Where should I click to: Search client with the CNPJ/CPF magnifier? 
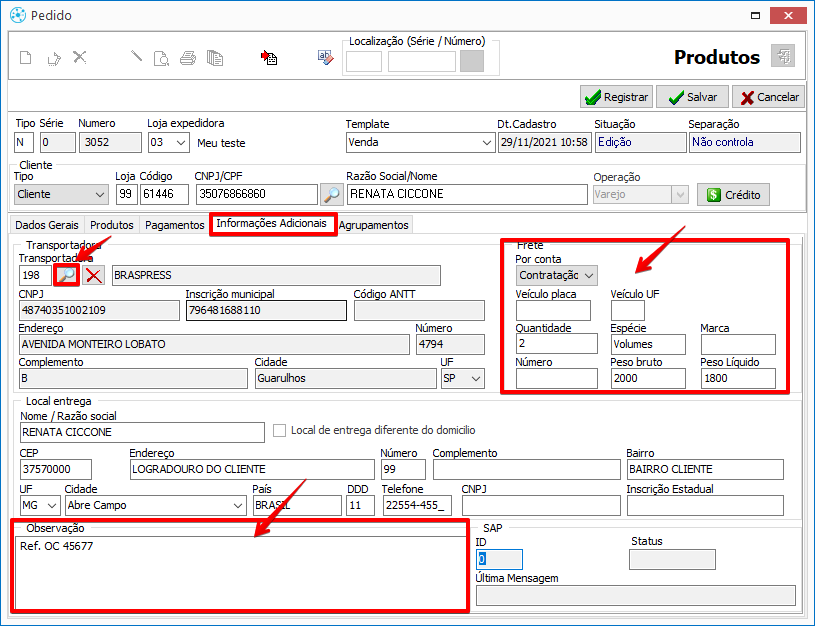(332, 194)
